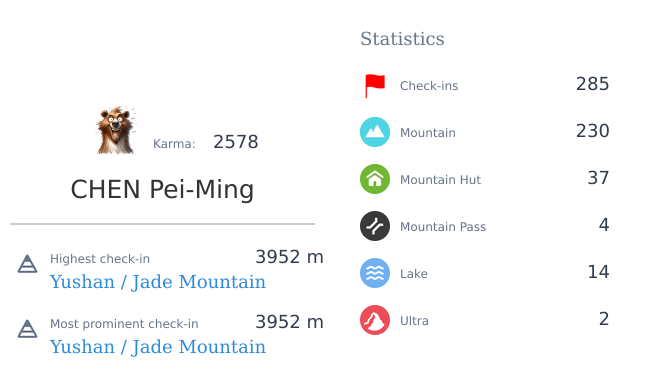This screenshot has width=650, height=385.
Task: Click the Most prominent check-in triangle icon
Action: tap(27, 329)
